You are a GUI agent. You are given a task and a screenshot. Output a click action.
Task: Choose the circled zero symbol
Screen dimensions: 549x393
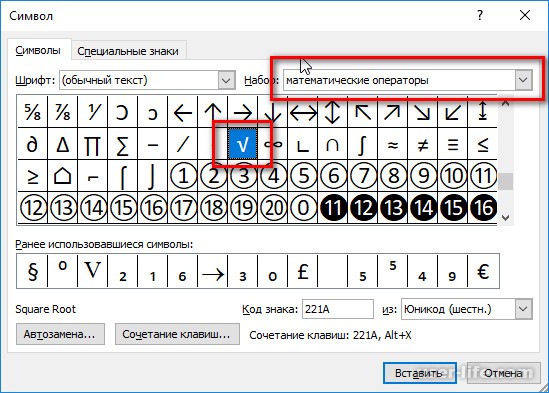[303, 207]
